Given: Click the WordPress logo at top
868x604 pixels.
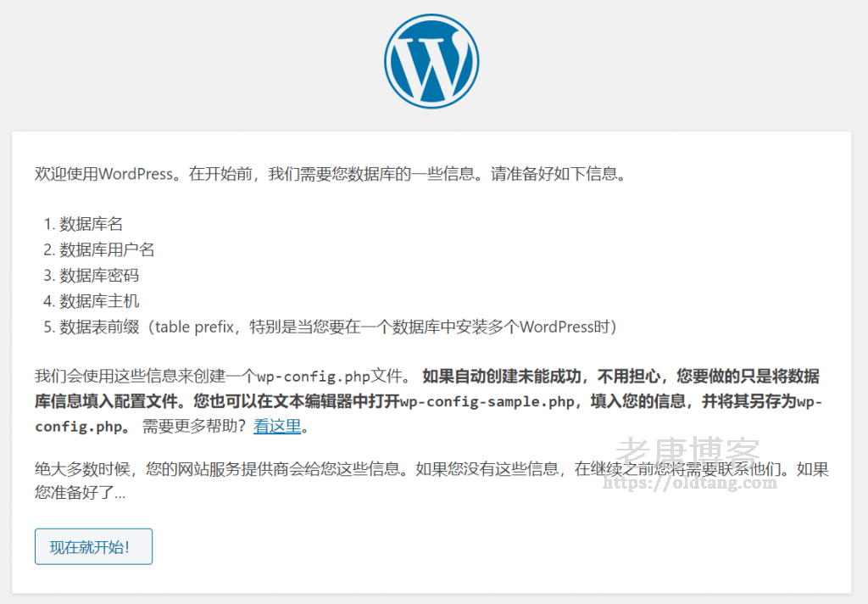Looking at the screenshot, I should [x=431, y=60].
